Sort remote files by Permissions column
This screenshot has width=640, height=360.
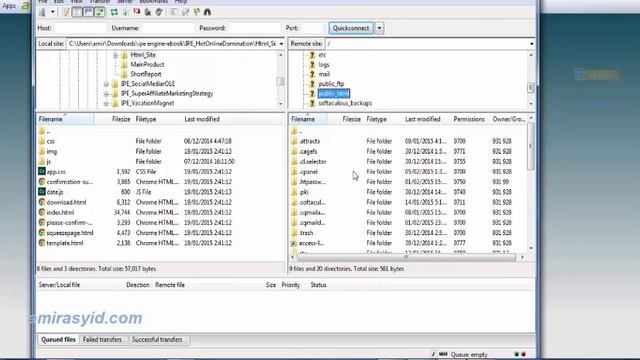click(469, 119)
